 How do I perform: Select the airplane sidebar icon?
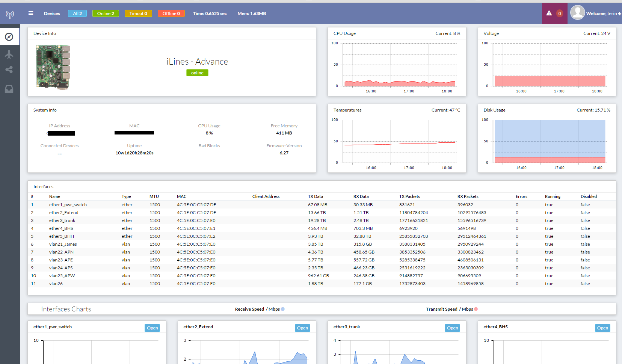(9, 54)
